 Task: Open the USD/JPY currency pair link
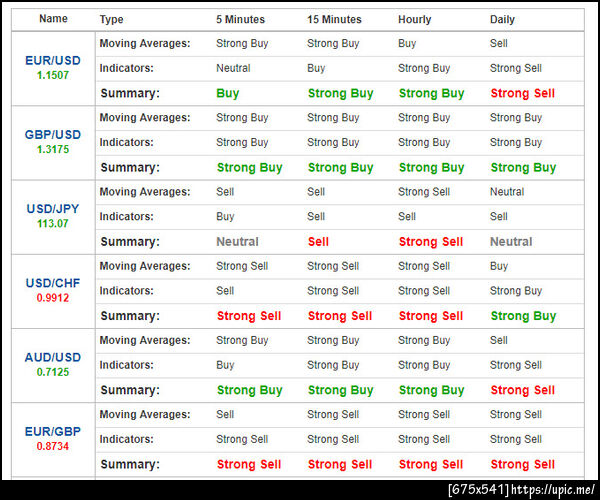53,209
